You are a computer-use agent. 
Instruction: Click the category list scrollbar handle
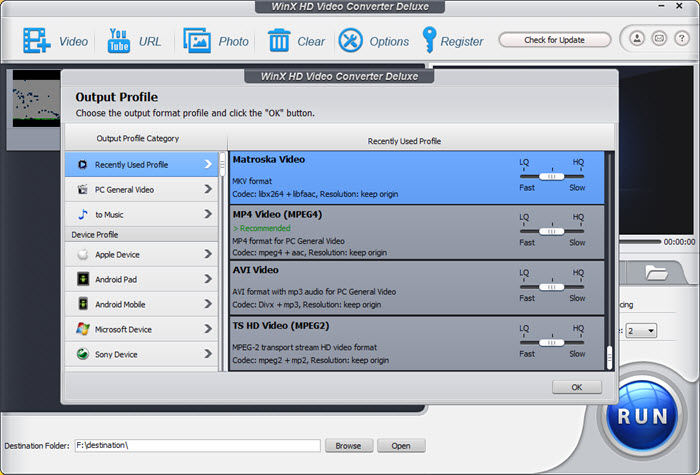click(x=222, y=163)
